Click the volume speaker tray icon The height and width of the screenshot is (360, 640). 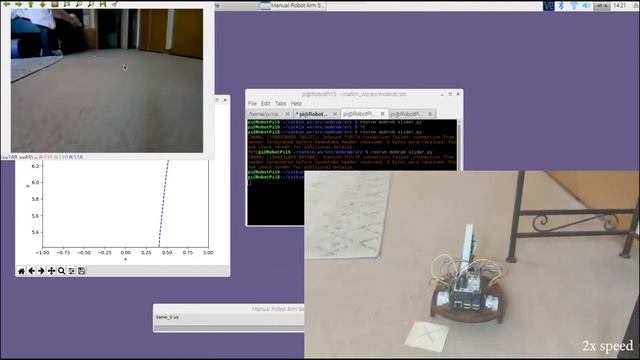coord(586,5)
